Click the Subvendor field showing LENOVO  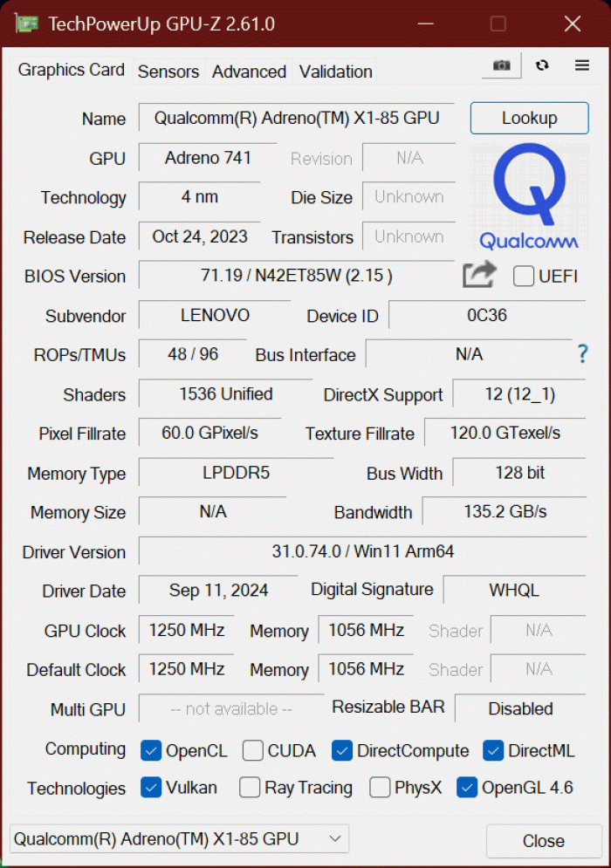tap(215, 315)
